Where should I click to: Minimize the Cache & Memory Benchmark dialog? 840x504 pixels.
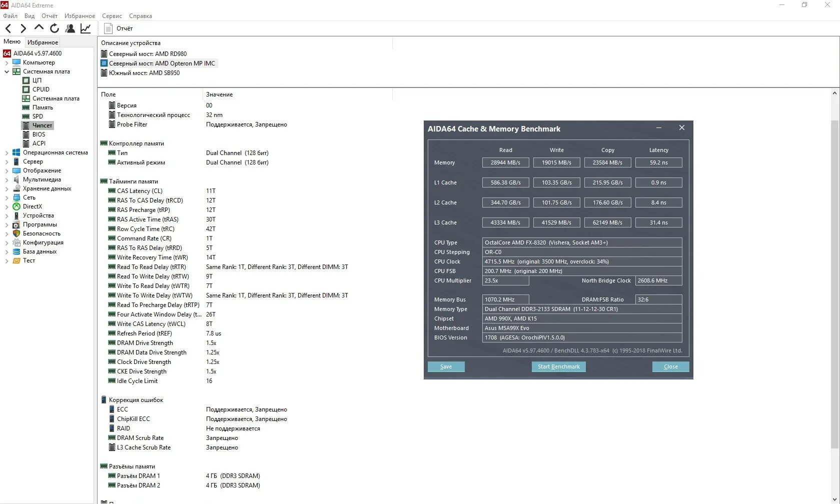659,128
